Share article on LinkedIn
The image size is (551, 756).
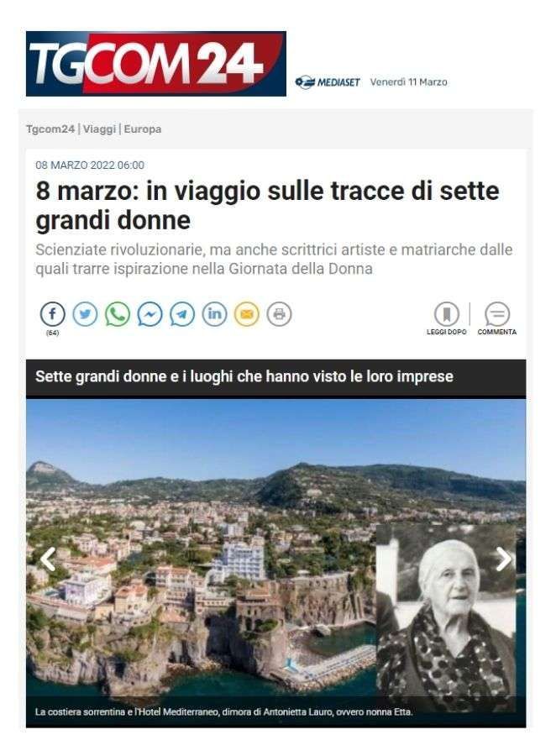tap(214, 314)
